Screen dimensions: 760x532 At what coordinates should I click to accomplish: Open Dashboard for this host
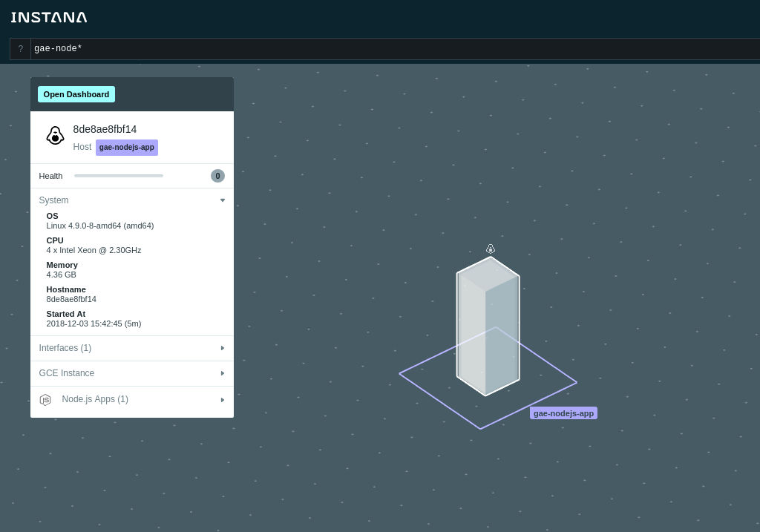[x=76, y=94]
